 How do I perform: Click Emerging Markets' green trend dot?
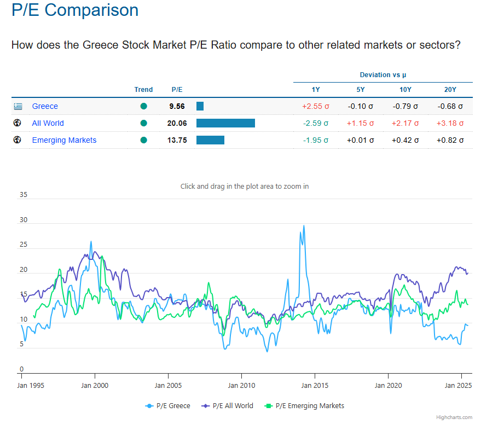144,140
